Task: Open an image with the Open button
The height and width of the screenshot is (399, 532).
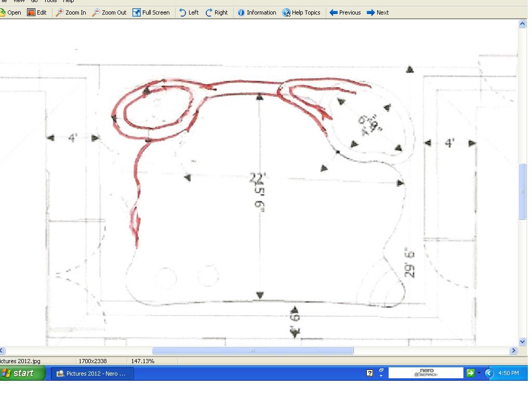Action: coord(10,12)
